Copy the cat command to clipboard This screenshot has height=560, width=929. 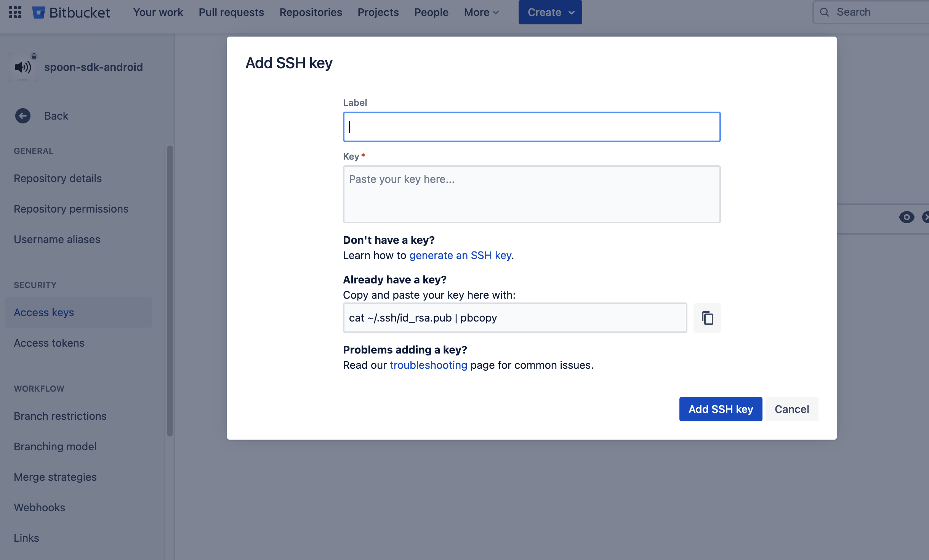tap(707, 318)
